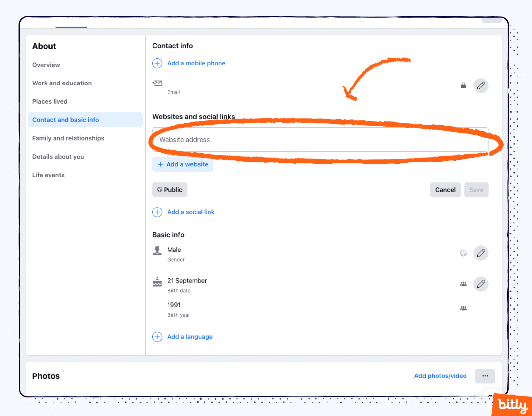Open the Public audience selector
Screen dimensions: 532x416
tap(169, 190)
